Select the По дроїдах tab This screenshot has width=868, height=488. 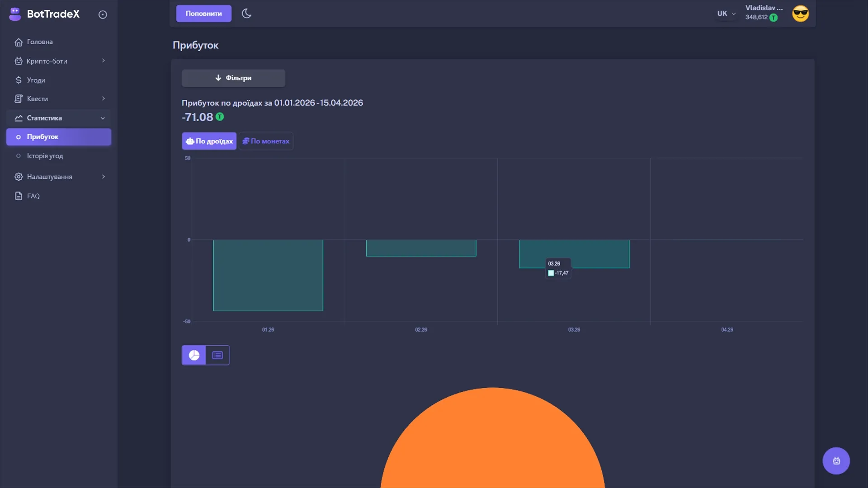(x=209, y=141)
